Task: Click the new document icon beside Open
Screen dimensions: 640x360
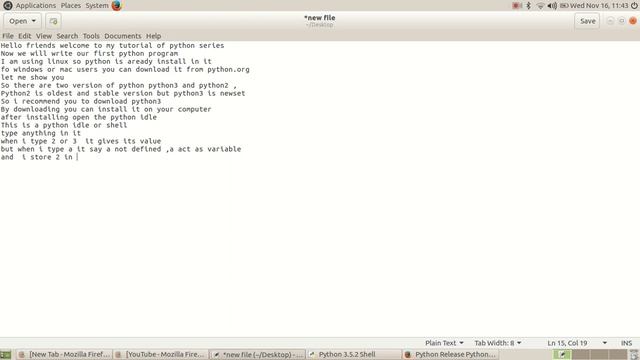Action: click(53, 21)
